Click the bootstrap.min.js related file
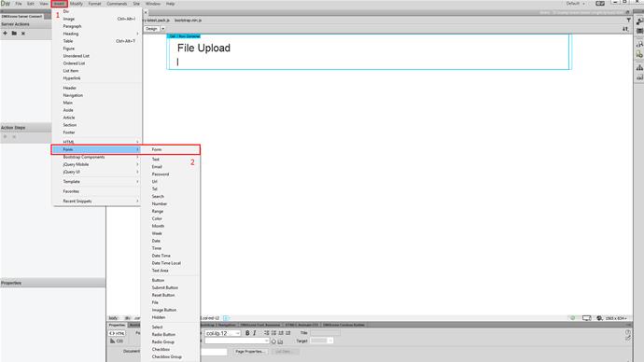 pos(189,21)
